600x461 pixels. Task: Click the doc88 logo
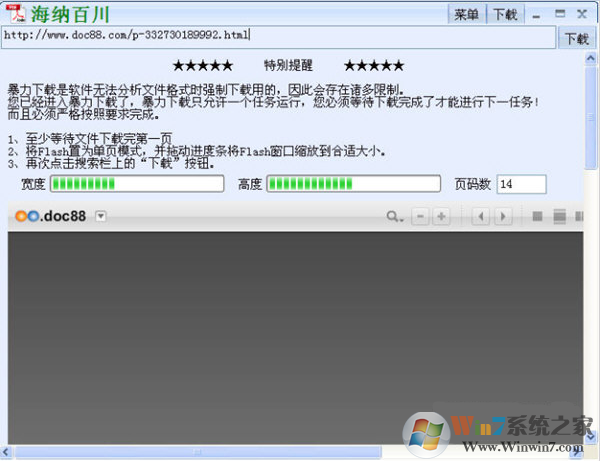51,216
